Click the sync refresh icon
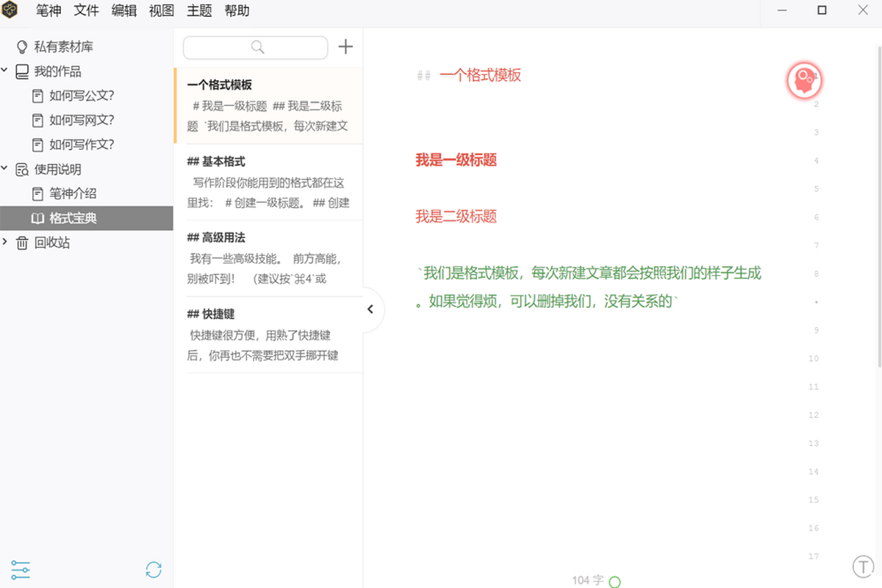This screenshot has width=882, height=588. [x=154, y=570]
